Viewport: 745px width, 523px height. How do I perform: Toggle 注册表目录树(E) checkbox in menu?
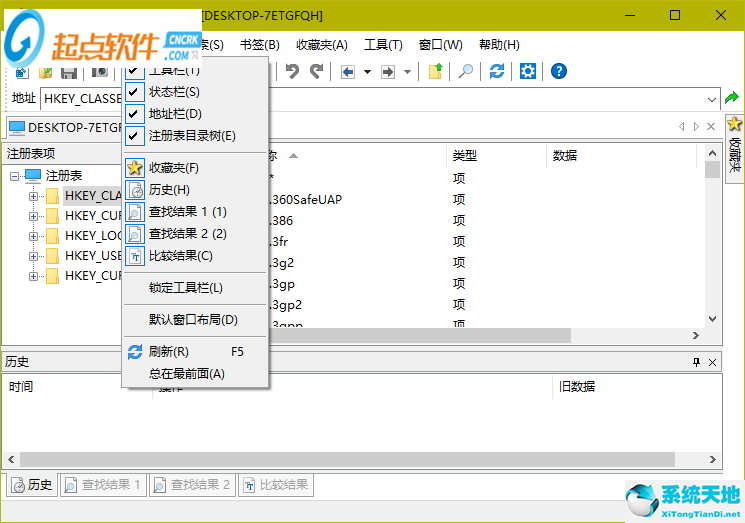point(192,136)
